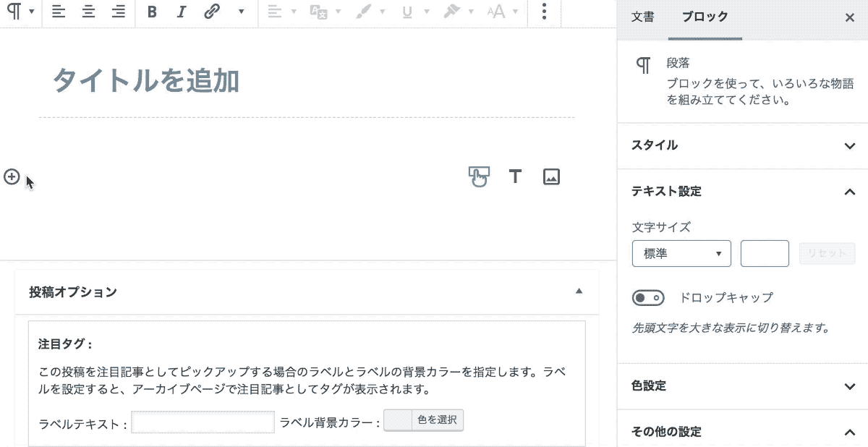
Task: Toggle bold formatting
Action: tap(151, 12)
